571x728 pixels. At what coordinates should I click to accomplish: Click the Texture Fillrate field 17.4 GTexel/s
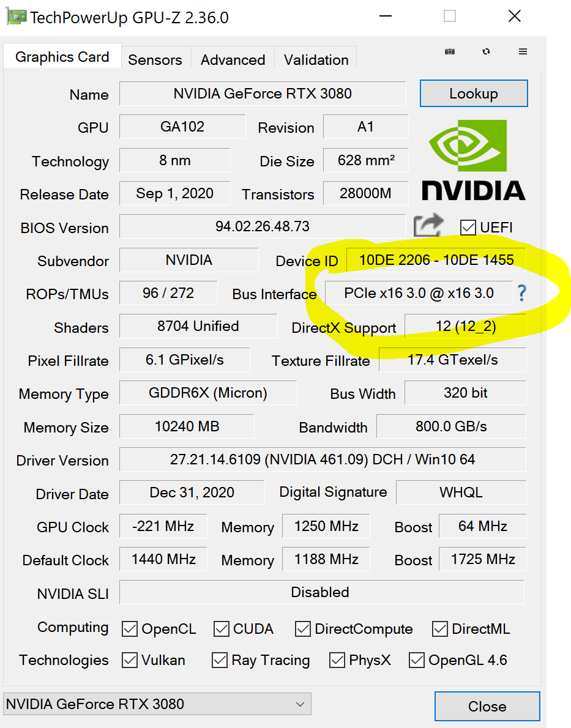pos(452,359)
